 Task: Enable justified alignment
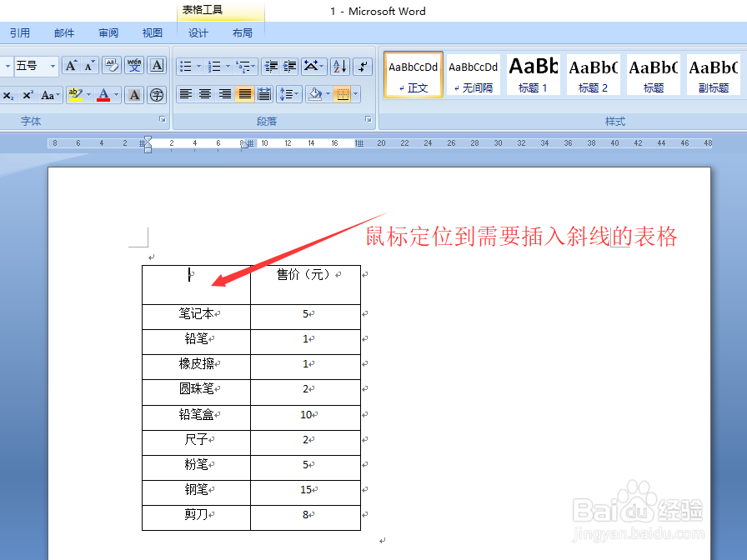[x=244, y=93]
